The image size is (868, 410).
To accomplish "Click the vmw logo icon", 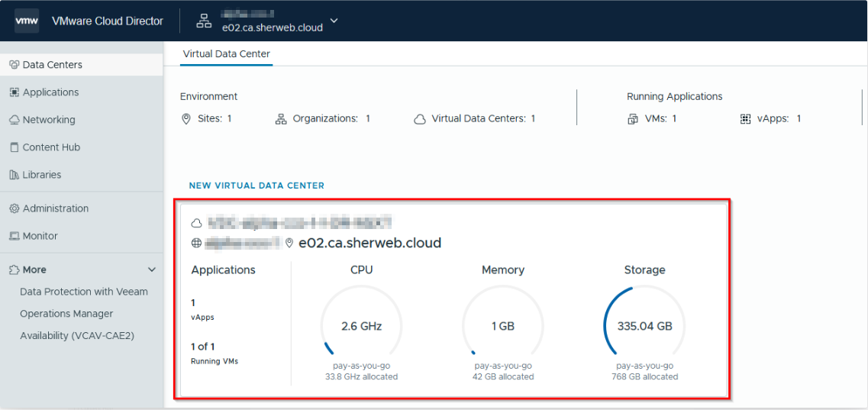I will click(27, 21).
